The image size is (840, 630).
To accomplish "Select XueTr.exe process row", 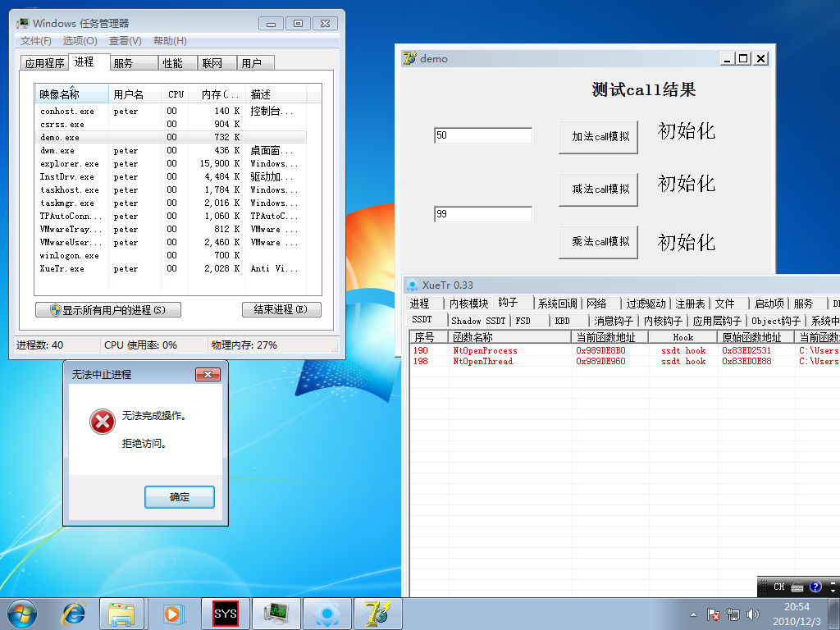I will 171,268.
